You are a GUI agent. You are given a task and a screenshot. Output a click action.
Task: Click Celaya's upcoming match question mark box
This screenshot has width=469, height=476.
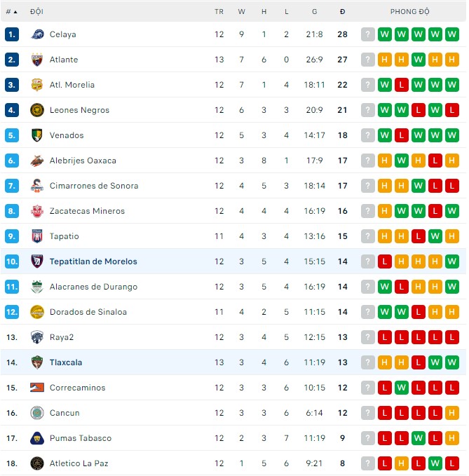click(x=367, y=34)
